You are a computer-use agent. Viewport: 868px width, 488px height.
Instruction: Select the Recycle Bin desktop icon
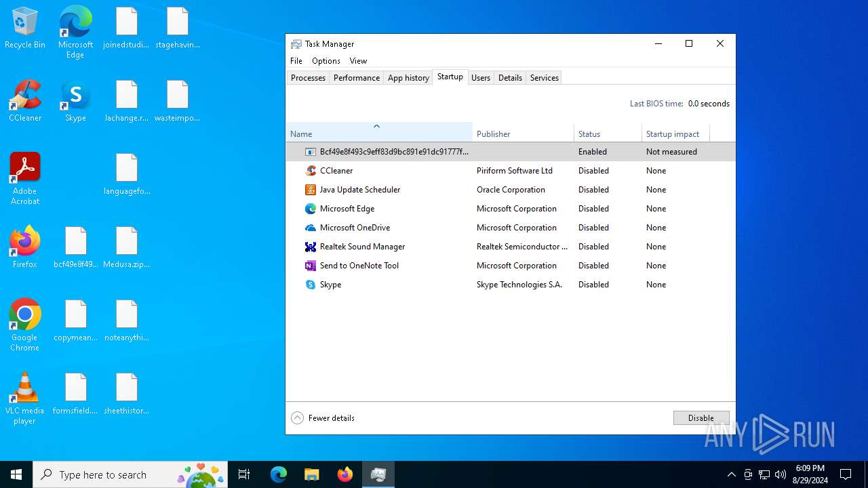coord(25,28)
